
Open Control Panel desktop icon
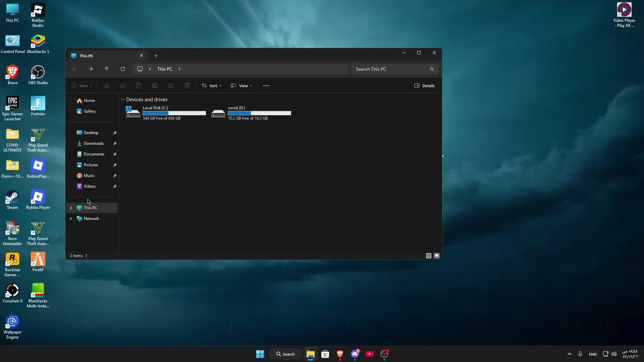[13, 44]
